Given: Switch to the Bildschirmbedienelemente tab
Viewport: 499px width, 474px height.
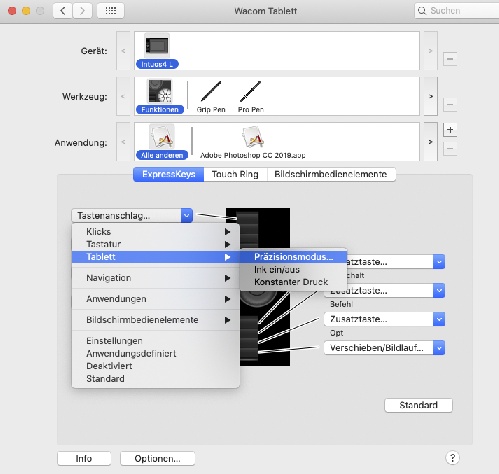Looking at the screenshot, I should (331, 174).
